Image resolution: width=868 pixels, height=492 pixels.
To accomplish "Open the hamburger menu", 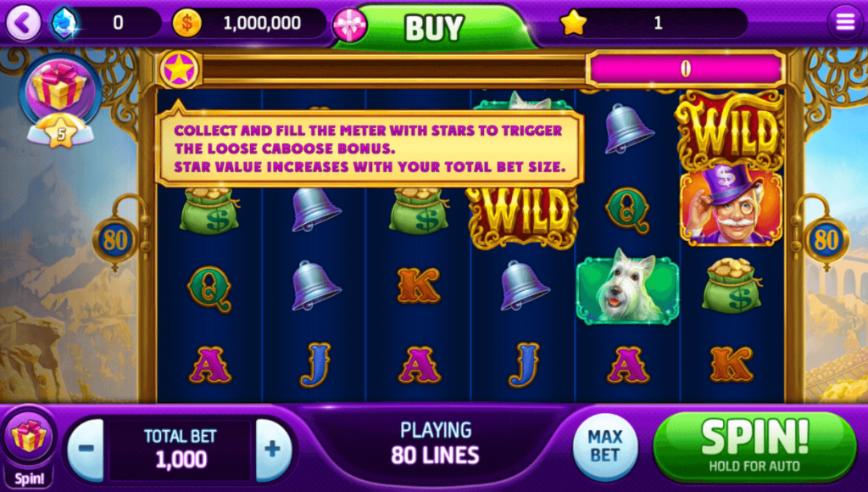I will (x=845, y=23).
